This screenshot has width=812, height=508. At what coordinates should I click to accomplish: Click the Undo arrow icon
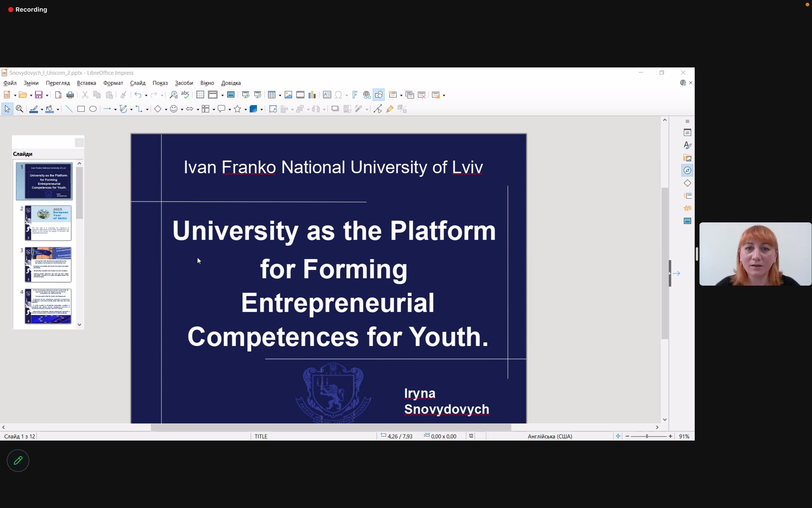(138, 95)
